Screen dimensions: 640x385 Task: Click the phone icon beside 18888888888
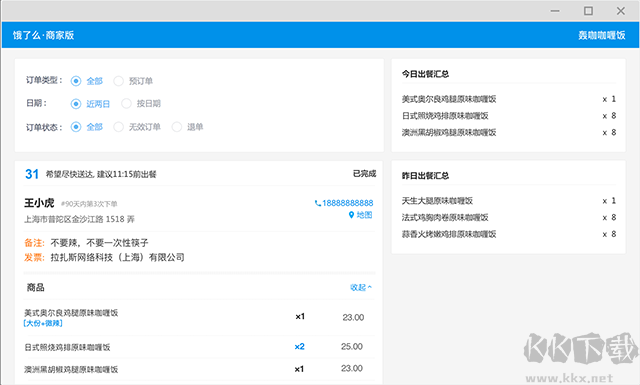tap(318, 203)
